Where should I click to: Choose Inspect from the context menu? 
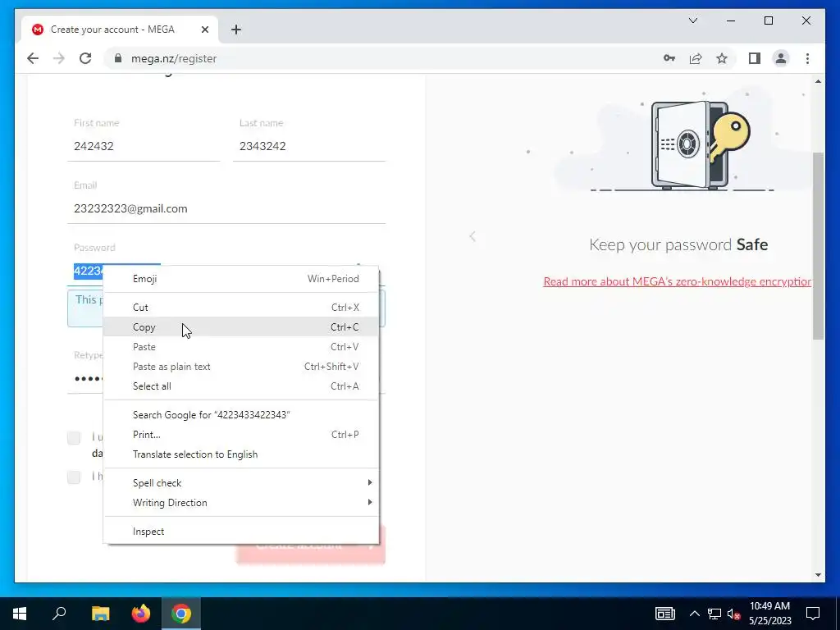[240, 532]
